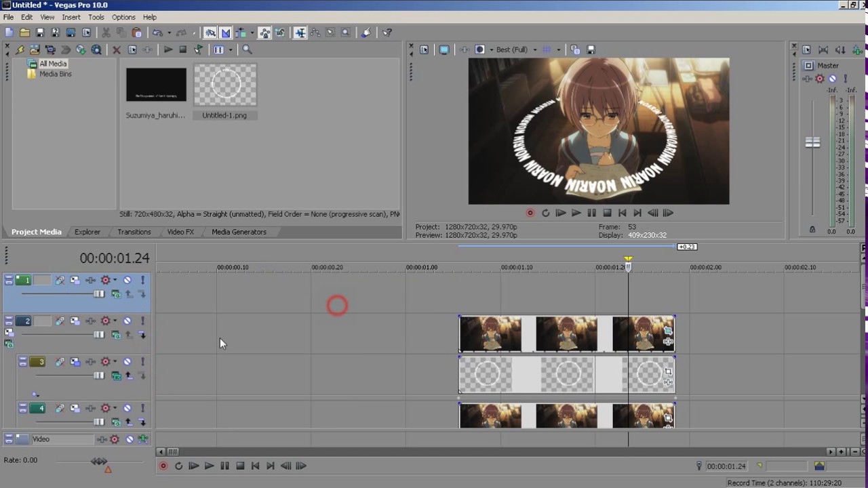Screen dimensions: 868x488
Task: Switch to the Explorer tab
Action: tap(87, 232)
